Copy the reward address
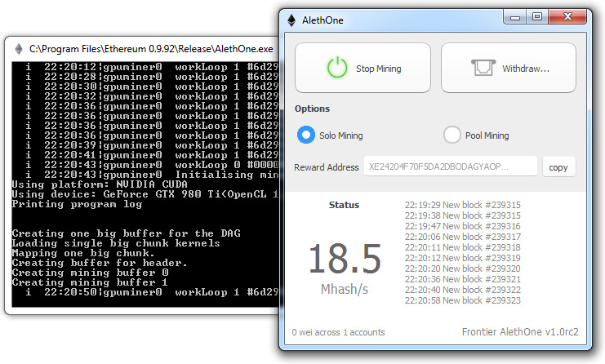The width and height of the screenshot is (605, 364). [x=558, y=167]
